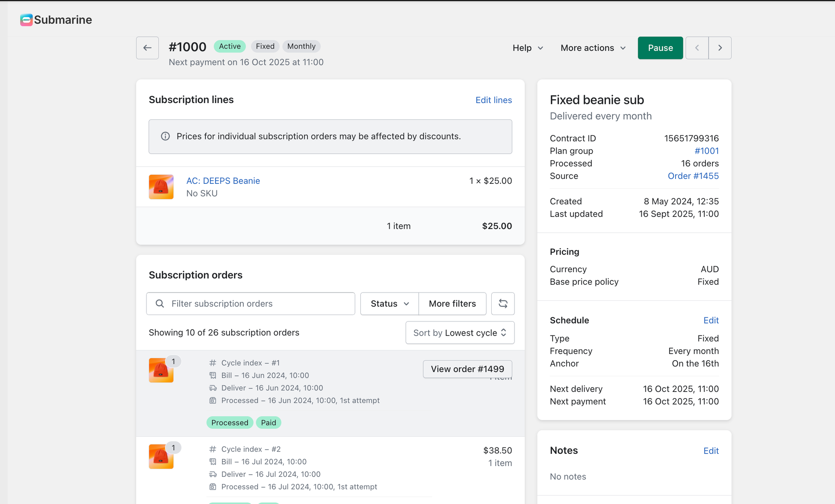Click the refresh subscription orders icon
This screenshot has width=835, height=504.
click(x=503, y=304)
